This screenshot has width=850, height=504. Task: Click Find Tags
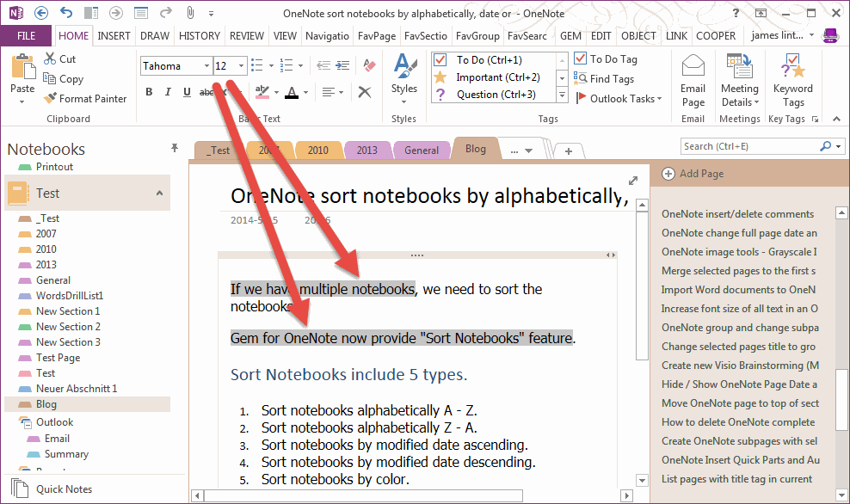604,78
